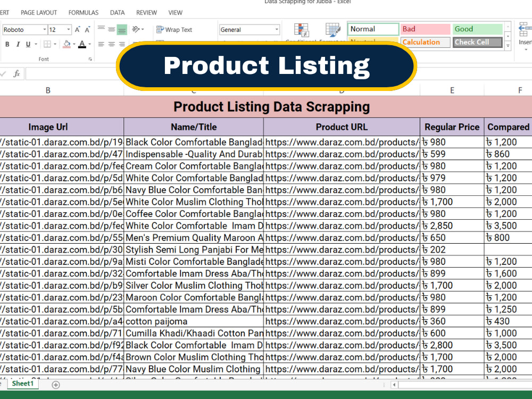Click the horizontal scrollbar left arrow
The width and height of the screenshot is (532, 399).
pyautogui.click(x=394, y=385)
